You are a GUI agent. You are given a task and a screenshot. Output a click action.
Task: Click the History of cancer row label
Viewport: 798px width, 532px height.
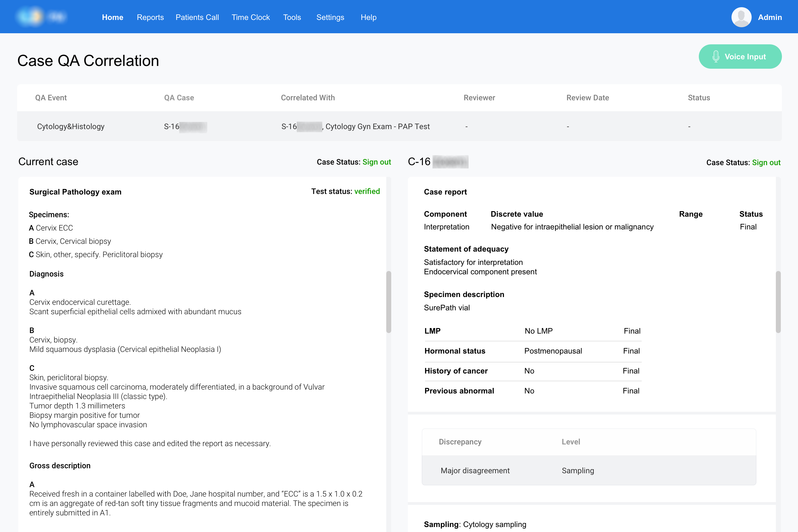pos(456,371)
